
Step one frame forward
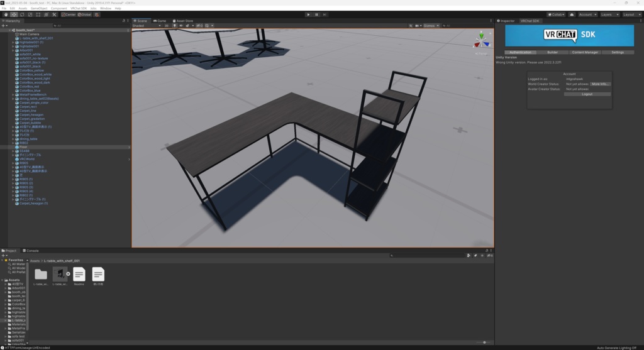coord(325,14)
